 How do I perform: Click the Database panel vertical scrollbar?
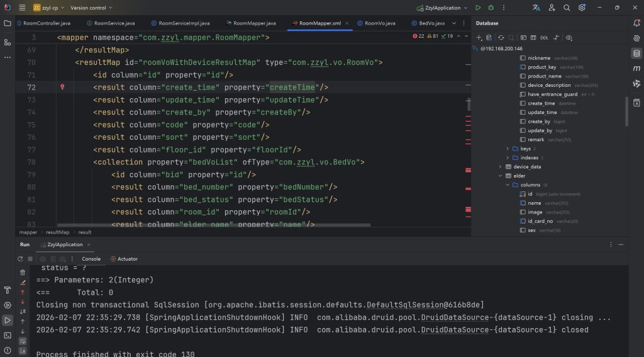626,111
